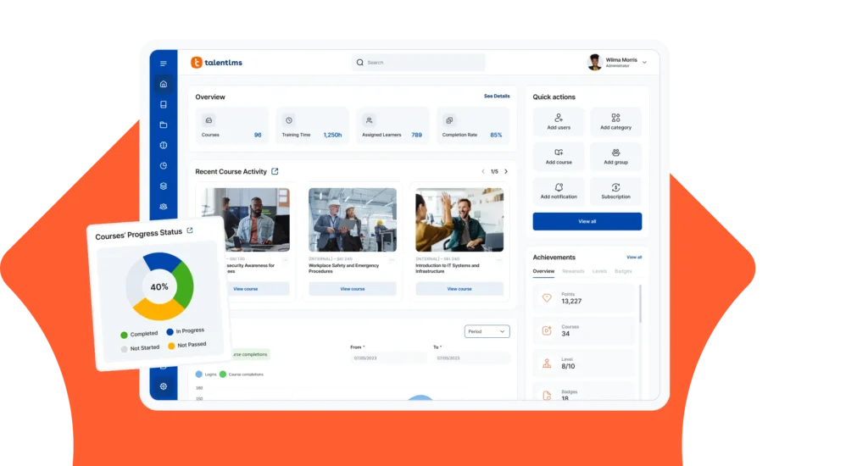Select the stacked layers icon in sidebar

point(164,186)
